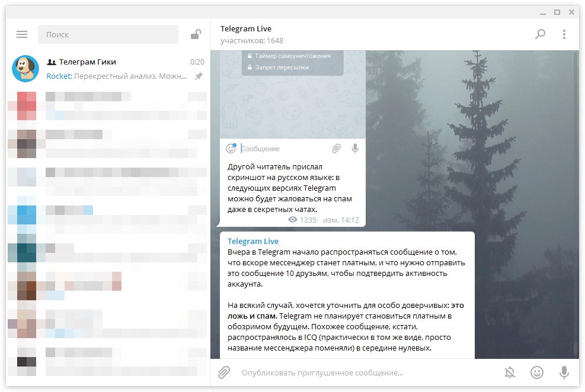Open the three-dot more options menu

pos(564,34)
